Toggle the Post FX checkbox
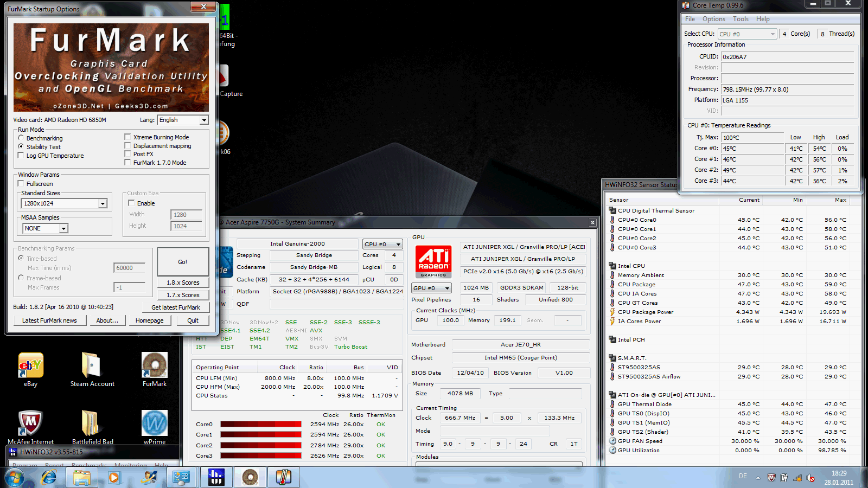The image size is (868, 488). [x=127, y=153]
